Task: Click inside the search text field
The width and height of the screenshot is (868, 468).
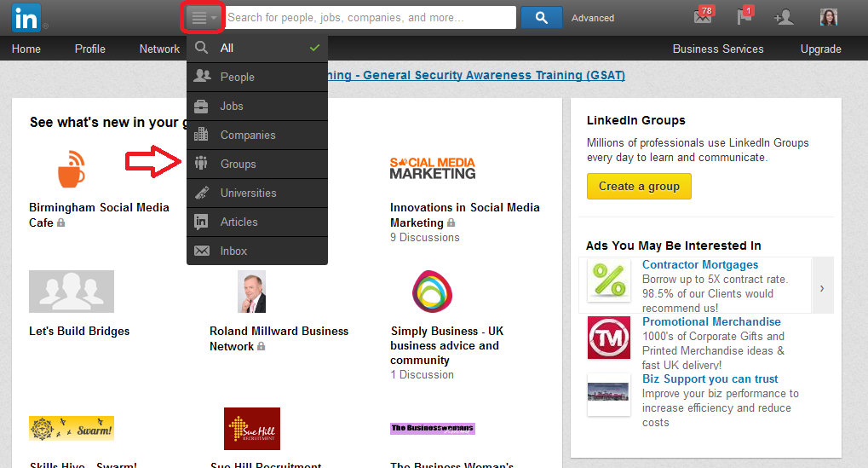Action: point(370,18)
